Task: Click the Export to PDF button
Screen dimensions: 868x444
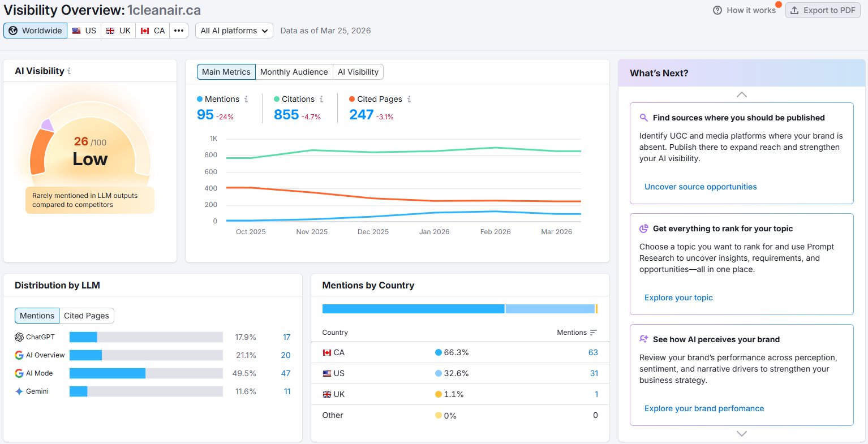Action: coord(823,10)
